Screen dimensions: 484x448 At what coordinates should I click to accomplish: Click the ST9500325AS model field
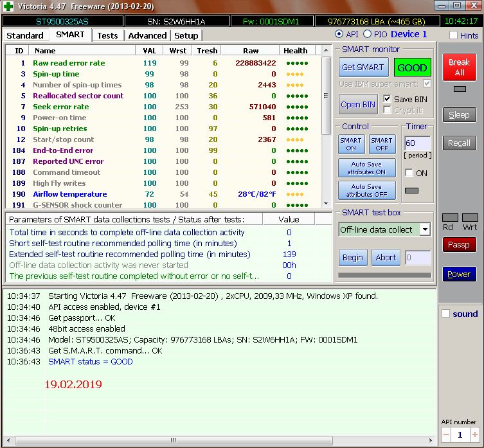coord(62,21)
